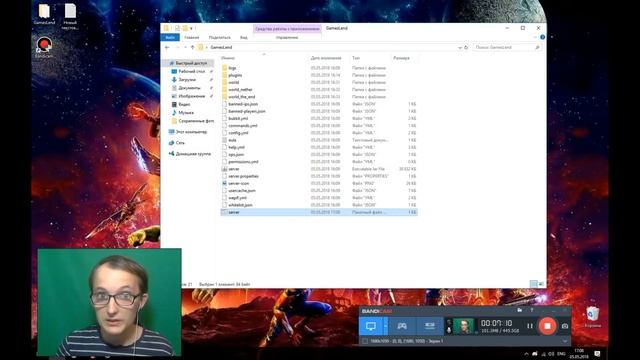Click the GamesLand search field

[506, 47]
